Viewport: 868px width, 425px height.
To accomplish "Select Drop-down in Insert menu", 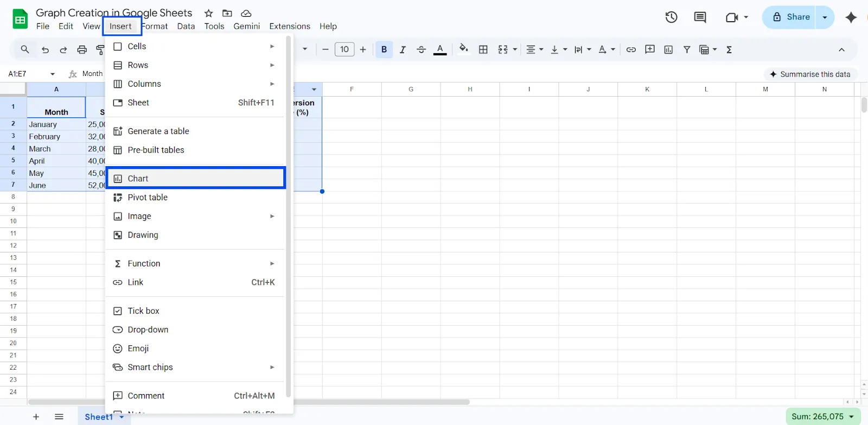I will click(x=196, y=330).
